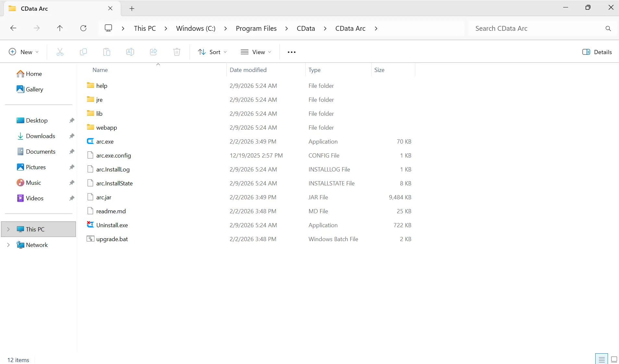This screenshot has height=364, width=619.
Task: Open the Sort dropdown
Action: point(212,52)
